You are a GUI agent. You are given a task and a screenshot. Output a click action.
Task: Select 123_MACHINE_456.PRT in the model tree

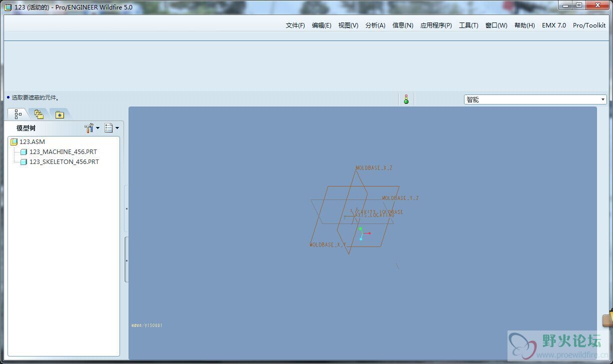tap(63, 152)
